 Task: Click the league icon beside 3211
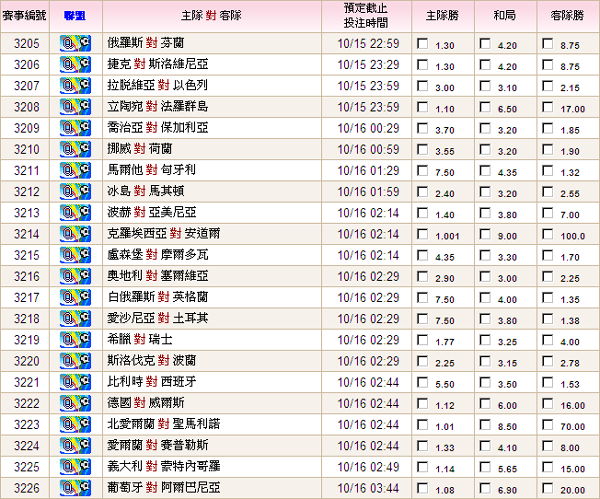(75, 170)
